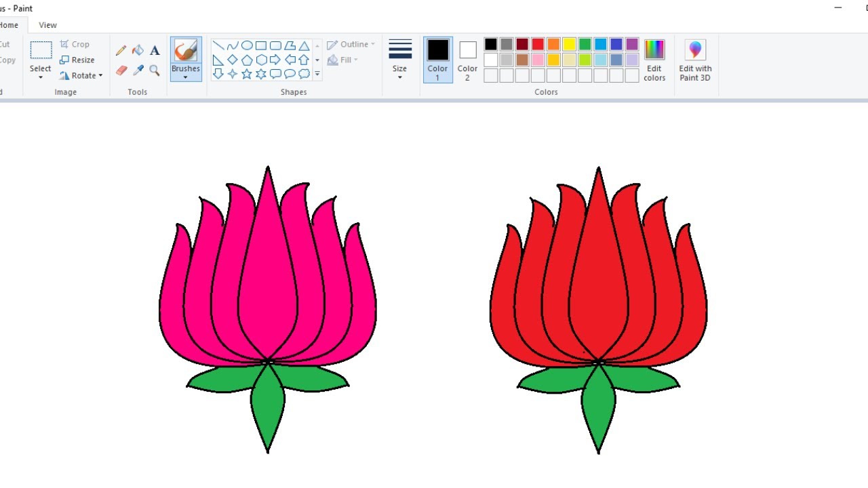Activate Color 1 foreground selector
This screenshot has width=868, height=488.
tap(438, 60)
